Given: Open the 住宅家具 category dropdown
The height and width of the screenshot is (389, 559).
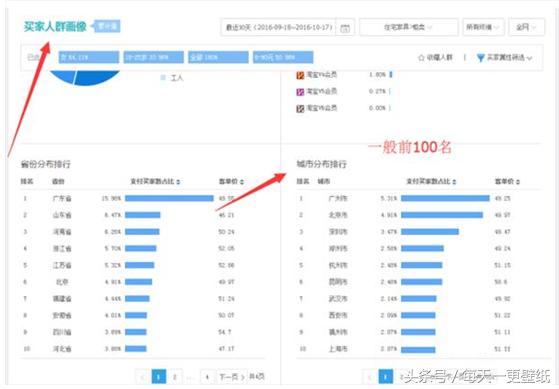Looking at the screenshot, I should click(409, 27).
